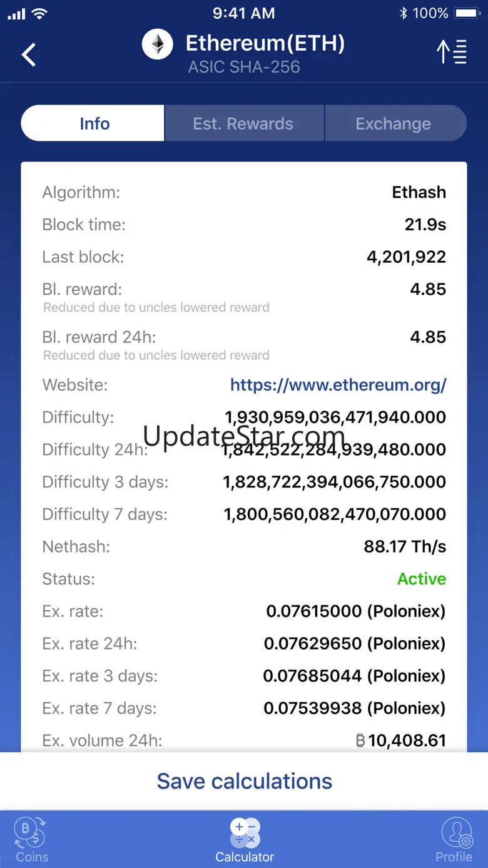Select the Info tab

[x=94, y=123]
